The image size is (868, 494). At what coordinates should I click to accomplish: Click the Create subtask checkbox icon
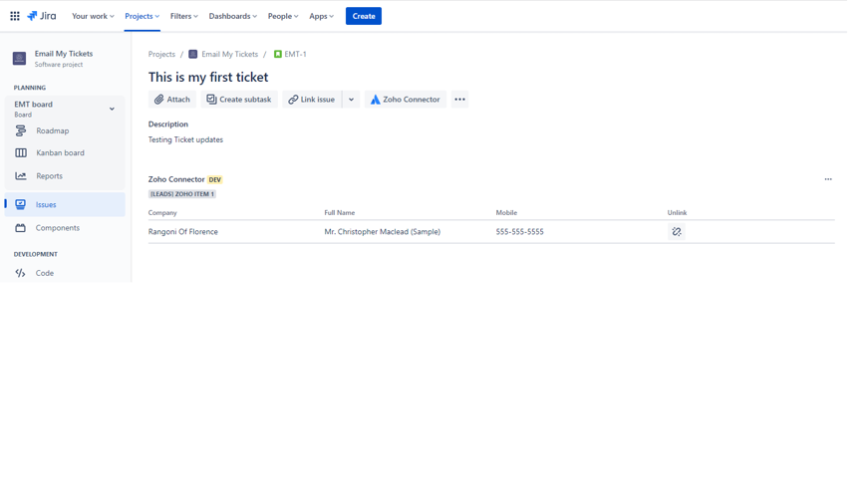211,99
